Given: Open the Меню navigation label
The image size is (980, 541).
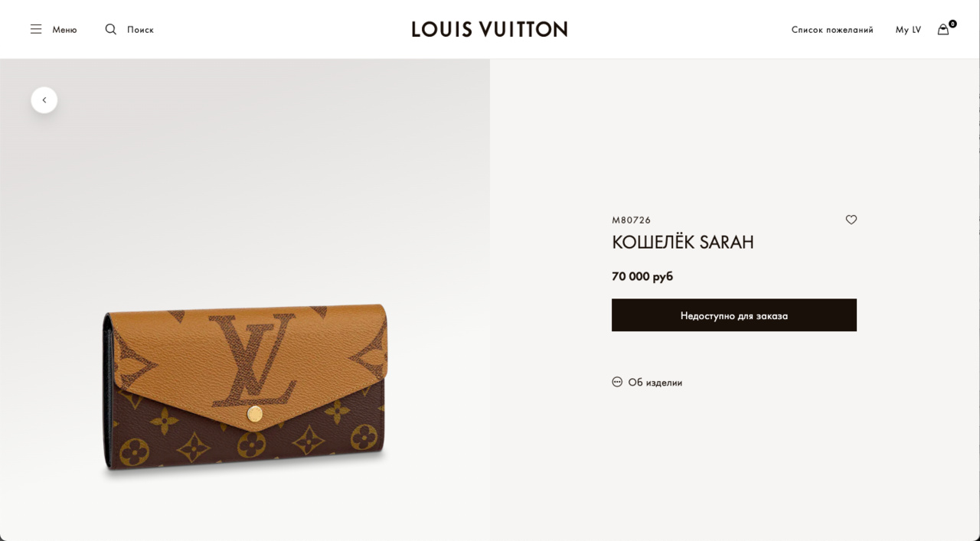Looking at the screenshot, I should (64, 30).
